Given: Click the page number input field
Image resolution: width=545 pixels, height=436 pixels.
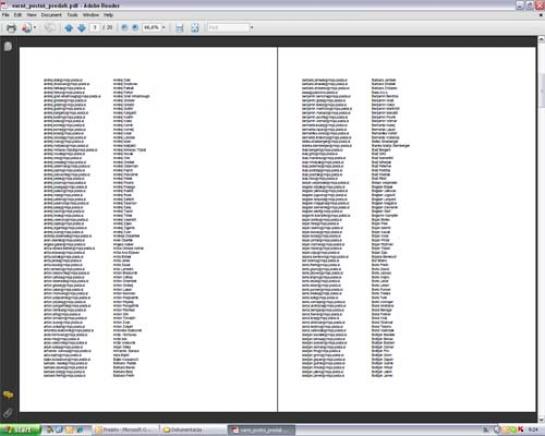Looking at the screenshot, I should pyautogui.click(x=95, y=27).
